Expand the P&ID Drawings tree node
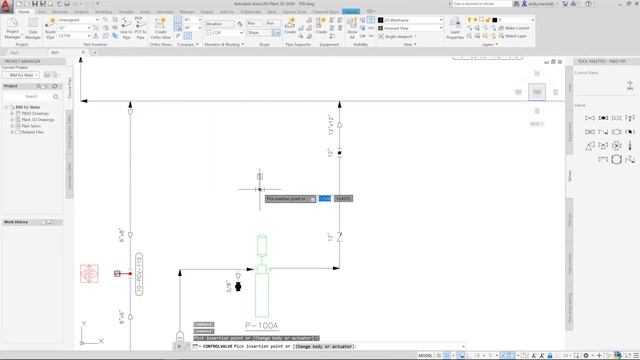The image size is (640, 360). (x=12, y=113)
